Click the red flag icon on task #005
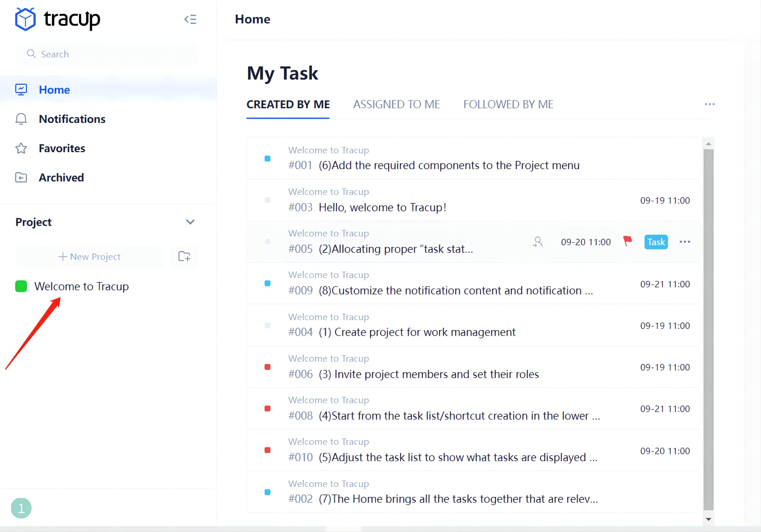 click(x=628, y=241)
